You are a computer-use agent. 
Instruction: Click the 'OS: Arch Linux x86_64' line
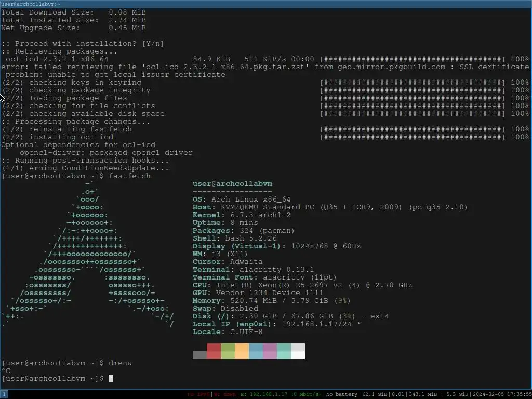coord(242,199)
